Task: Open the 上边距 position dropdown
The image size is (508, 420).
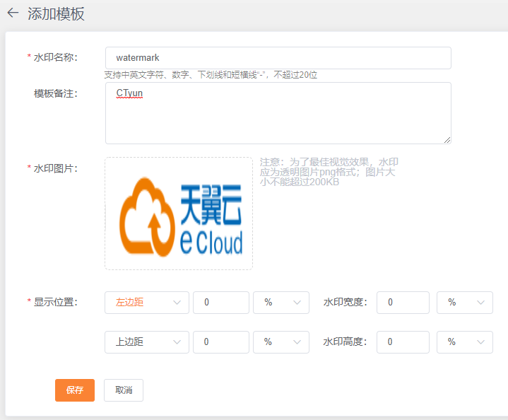Action: 147,342
